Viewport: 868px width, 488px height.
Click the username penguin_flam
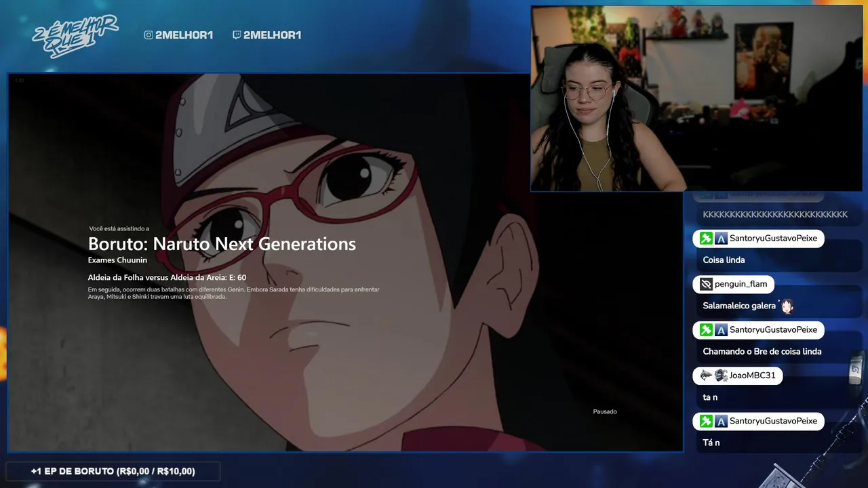pyautogui.click(x=741, y=284)
